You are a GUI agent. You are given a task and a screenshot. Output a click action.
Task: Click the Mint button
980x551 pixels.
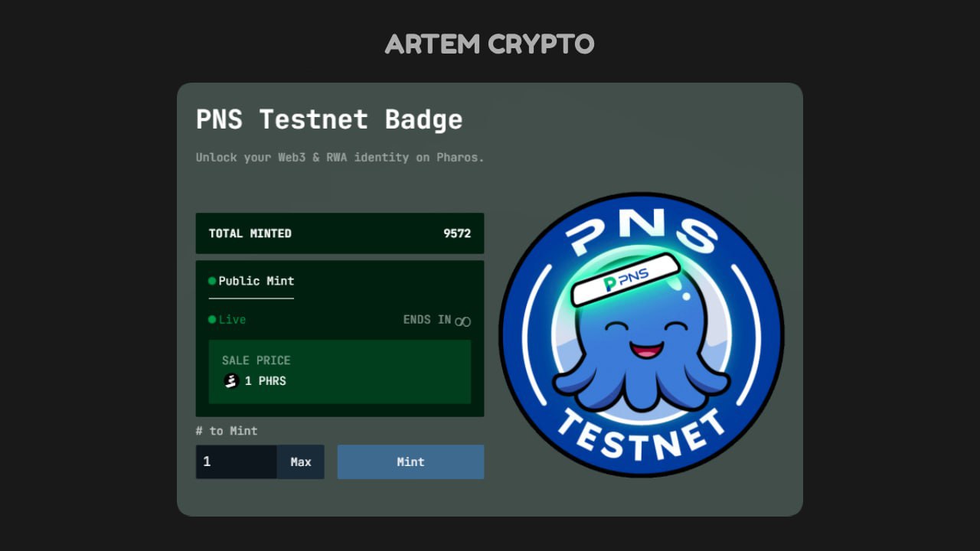coord(410,462)
